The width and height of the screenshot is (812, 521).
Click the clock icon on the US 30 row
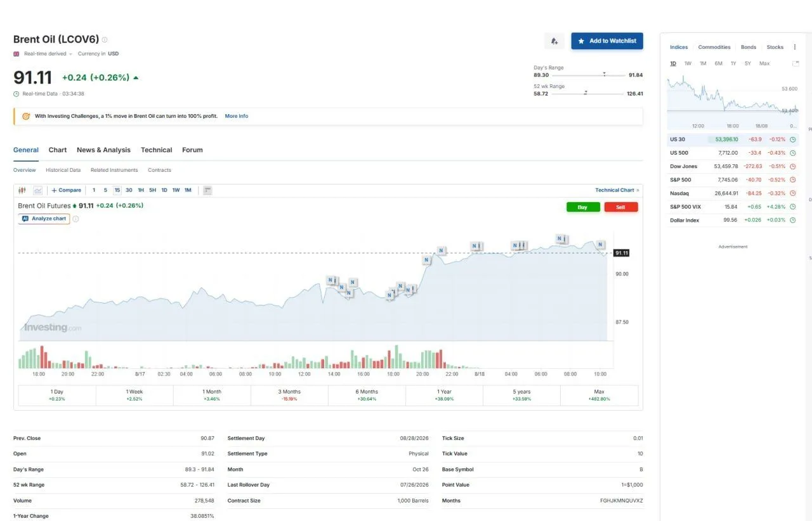[792, 139]
